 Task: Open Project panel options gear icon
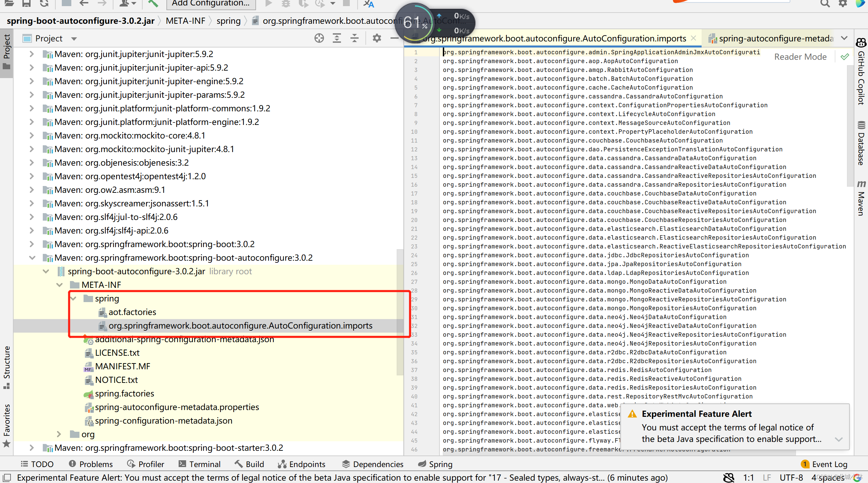coord(377,38)
